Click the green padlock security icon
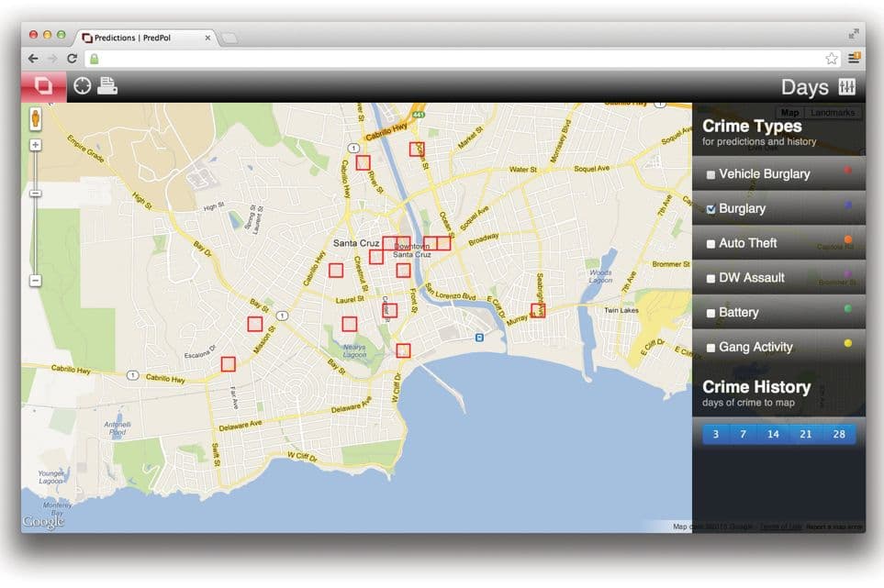This screenshot has width=884, height=588. pyautogui.click(x=95, y=59)
